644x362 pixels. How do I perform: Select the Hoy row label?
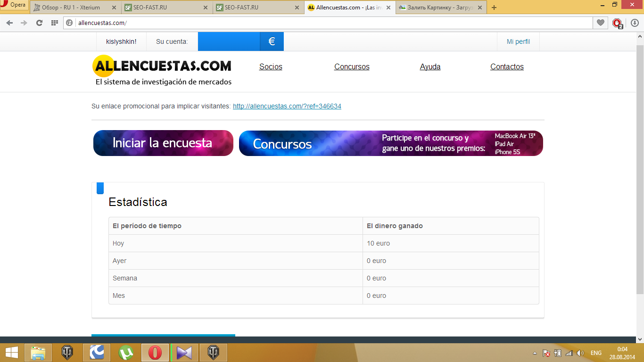point(118,243)
